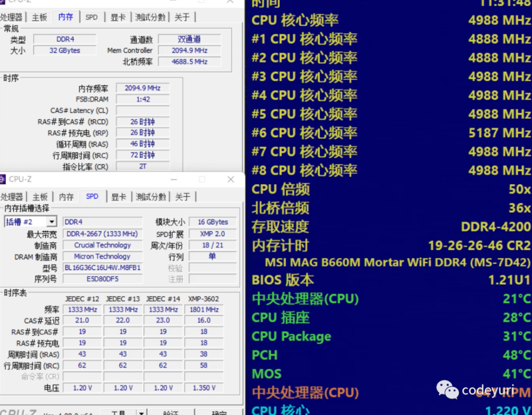Click the JEDEC #14 CAS# 延迟 cell 23.0
The height and width of the screenshot is (415, 532).
click(x=163, y=320)
